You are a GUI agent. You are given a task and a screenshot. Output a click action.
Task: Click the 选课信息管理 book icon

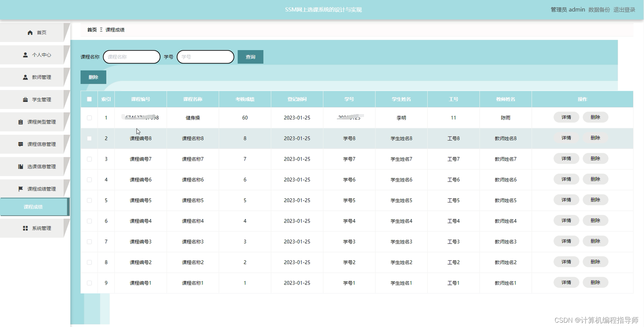pyautogui.click(x=21, y=167)
